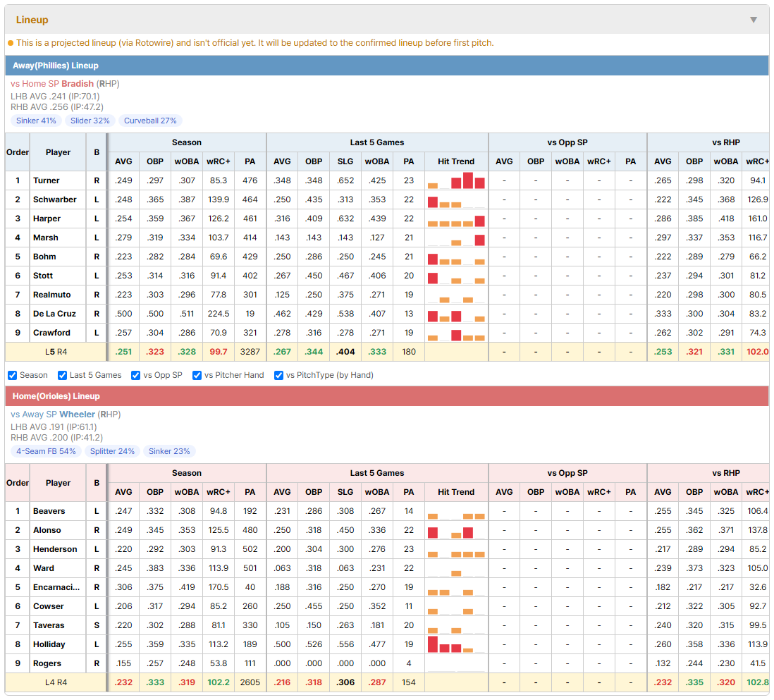Click Wheeler pitcher name link

click(x=77, y=415)
